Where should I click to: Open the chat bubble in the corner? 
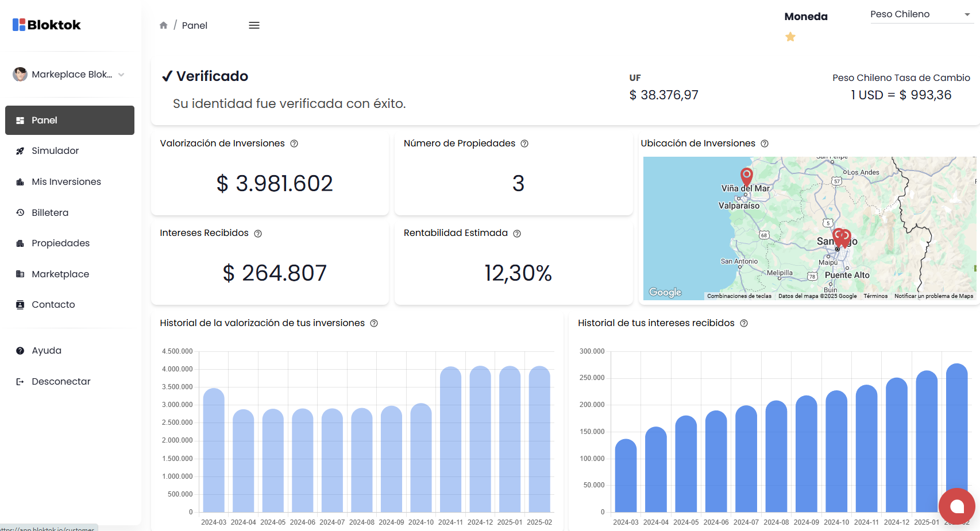tap(956, 506)
